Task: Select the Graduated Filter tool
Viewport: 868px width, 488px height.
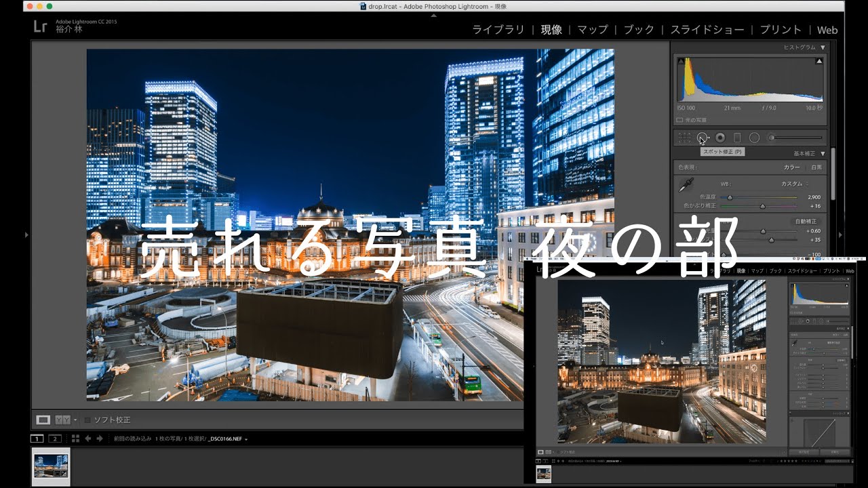Action: tap(737, 138)
